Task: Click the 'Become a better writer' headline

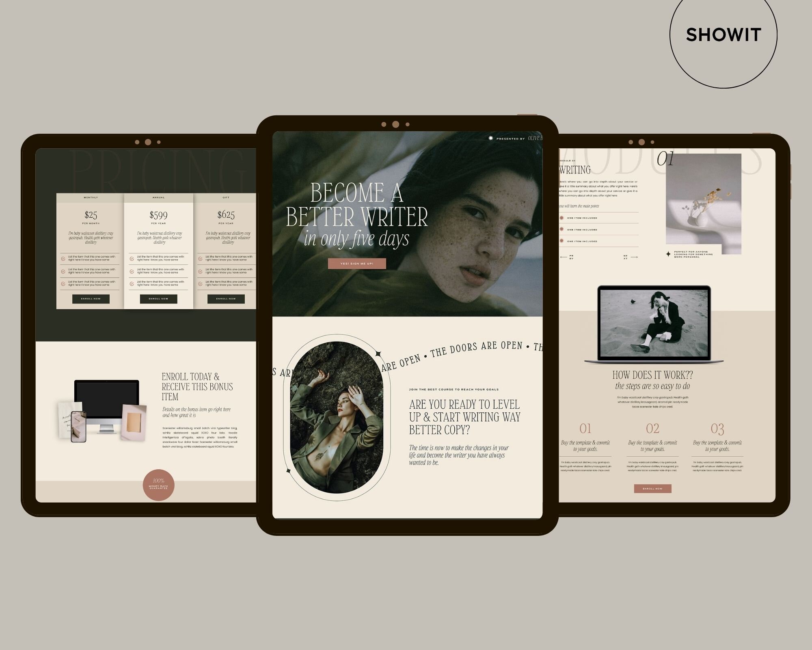Action: tap(357, 205)
